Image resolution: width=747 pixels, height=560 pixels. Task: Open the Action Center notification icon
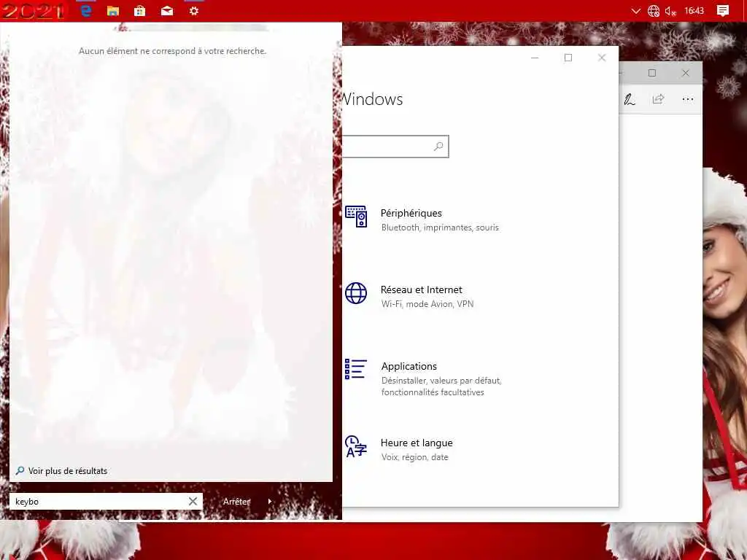pos(723,10)
